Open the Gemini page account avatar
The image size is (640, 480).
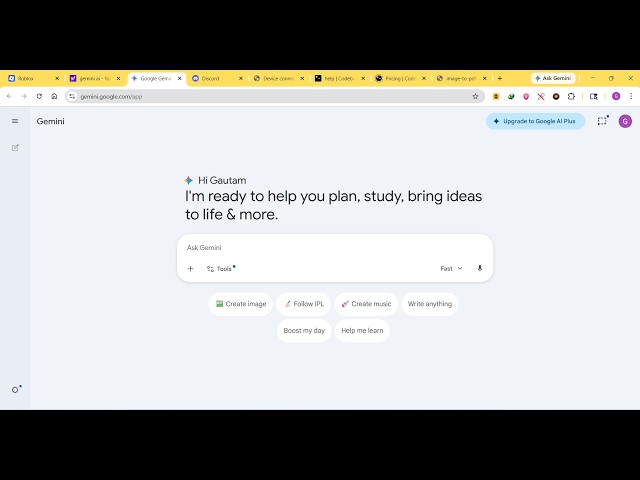coord(625,121)
